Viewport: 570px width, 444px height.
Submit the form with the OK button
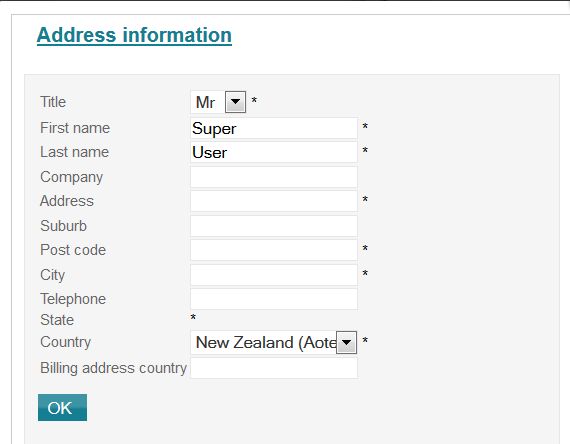click(x=62, y=408)
